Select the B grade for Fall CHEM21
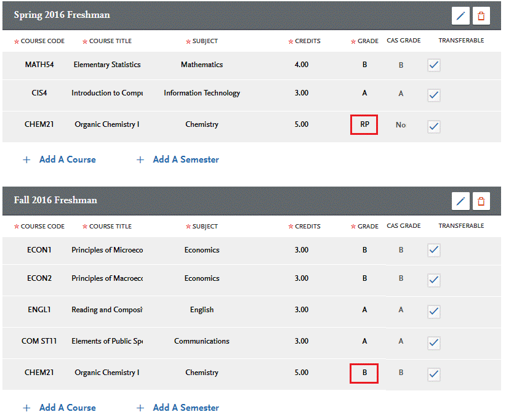506x420 pixels. (x=364, y=373)
